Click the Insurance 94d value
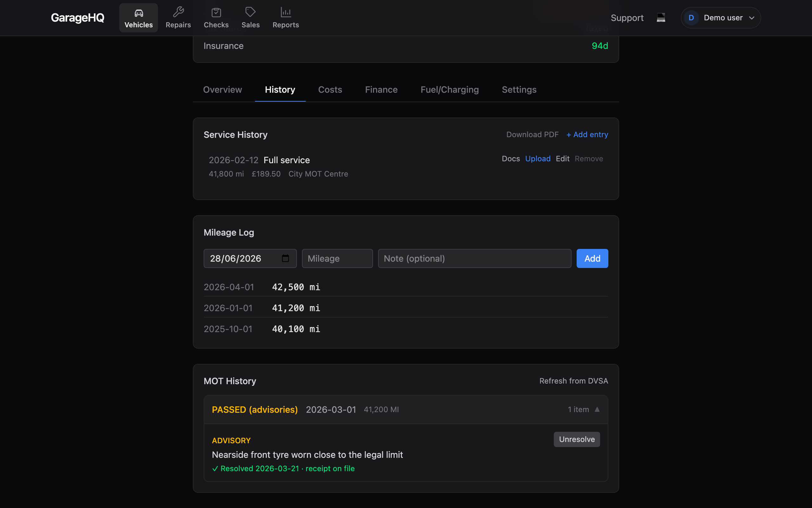This screenshot has width=812, height=508. coord(599,46)
